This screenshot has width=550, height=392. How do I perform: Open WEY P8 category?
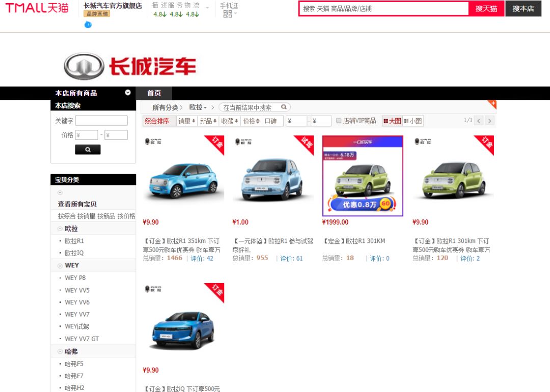coord(75,277)
